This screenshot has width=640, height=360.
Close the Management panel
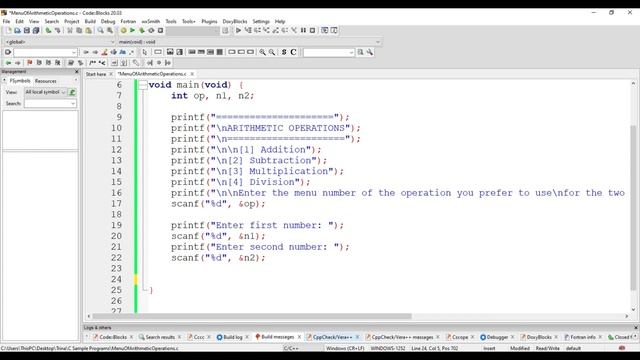coord(77,71)
